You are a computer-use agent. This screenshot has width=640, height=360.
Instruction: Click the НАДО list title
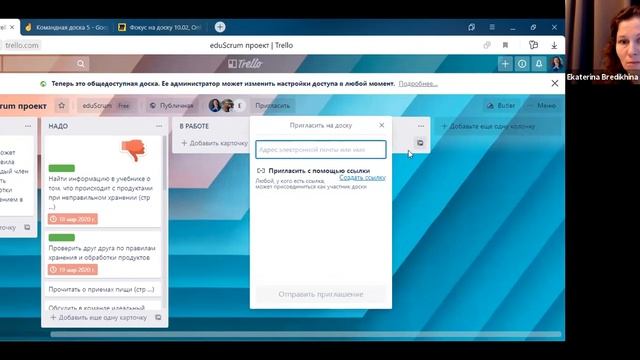pos(58,126)
